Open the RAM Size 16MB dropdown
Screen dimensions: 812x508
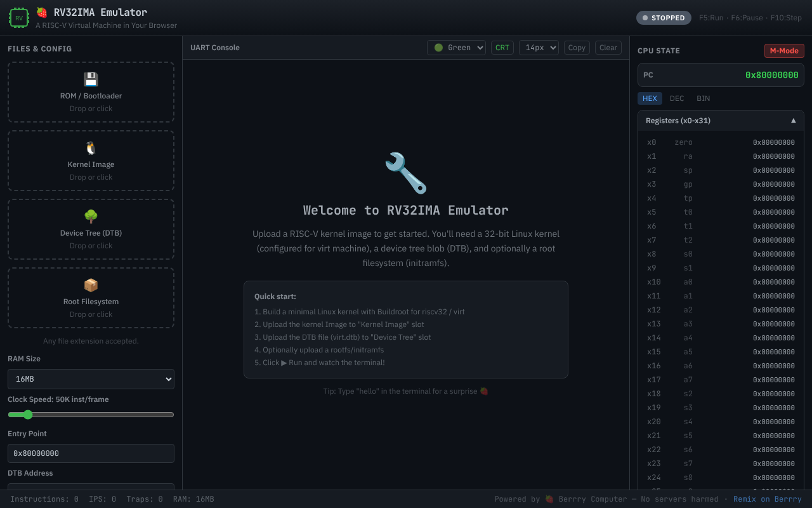click(x=91, y=379)
